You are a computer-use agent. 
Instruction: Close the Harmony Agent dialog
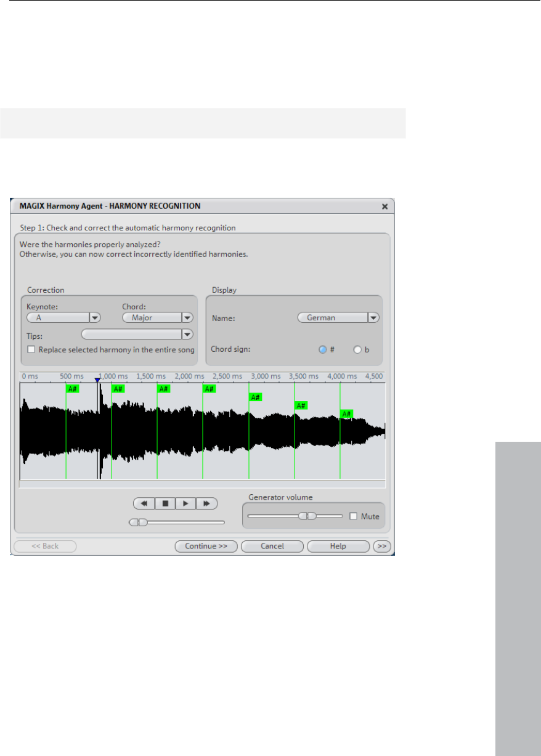[385, 206]
